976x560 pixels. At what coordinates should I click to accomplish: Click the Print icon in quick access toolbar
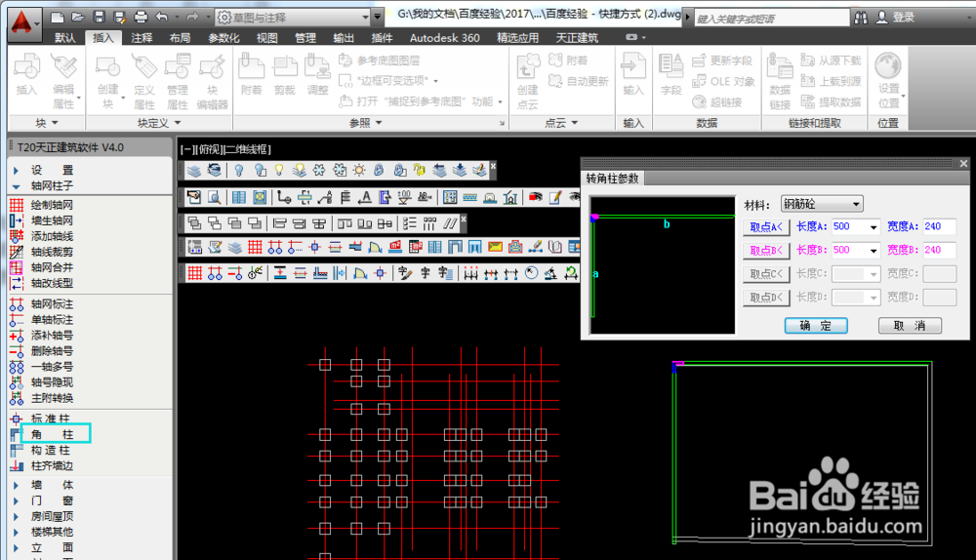click(141, 18)
